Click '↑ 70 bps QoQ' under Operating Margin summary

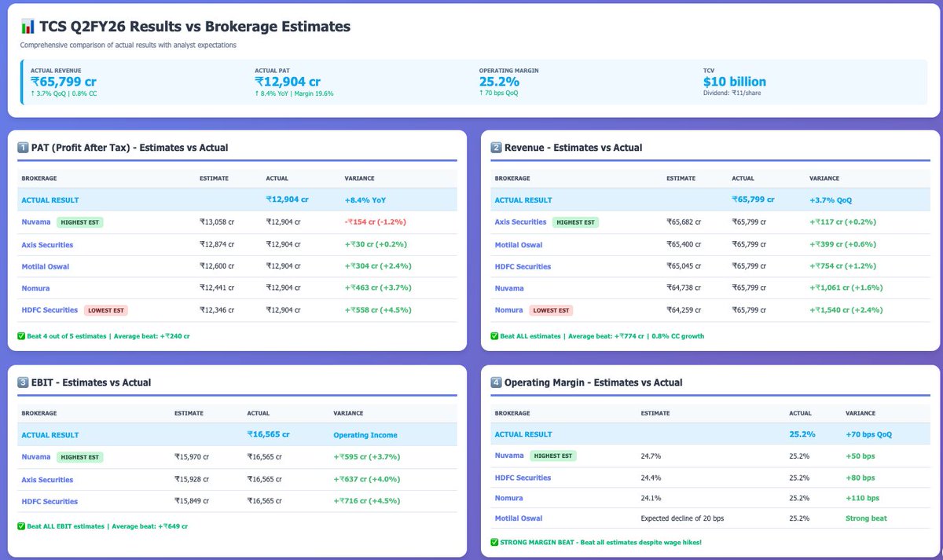point(498,93)
